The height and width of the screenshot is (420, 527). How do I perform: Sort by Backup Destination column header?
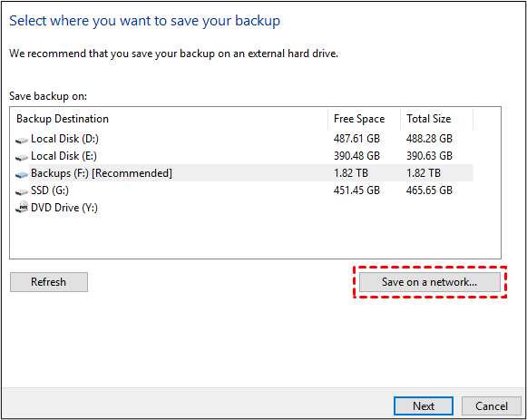tap(169, 119)
